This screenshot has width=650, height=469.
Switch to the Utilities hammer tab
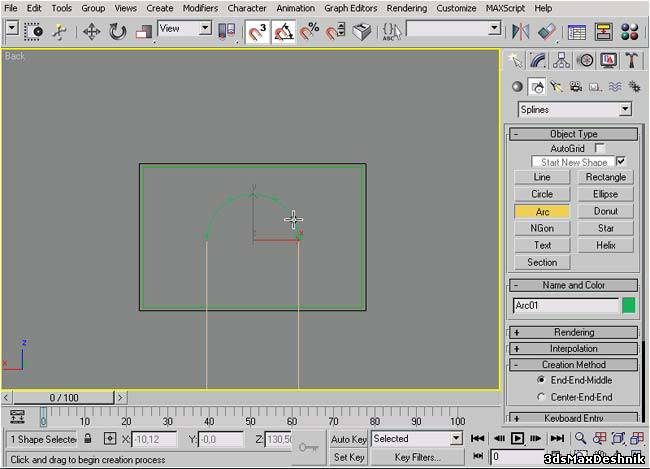[x=631, y=61]
